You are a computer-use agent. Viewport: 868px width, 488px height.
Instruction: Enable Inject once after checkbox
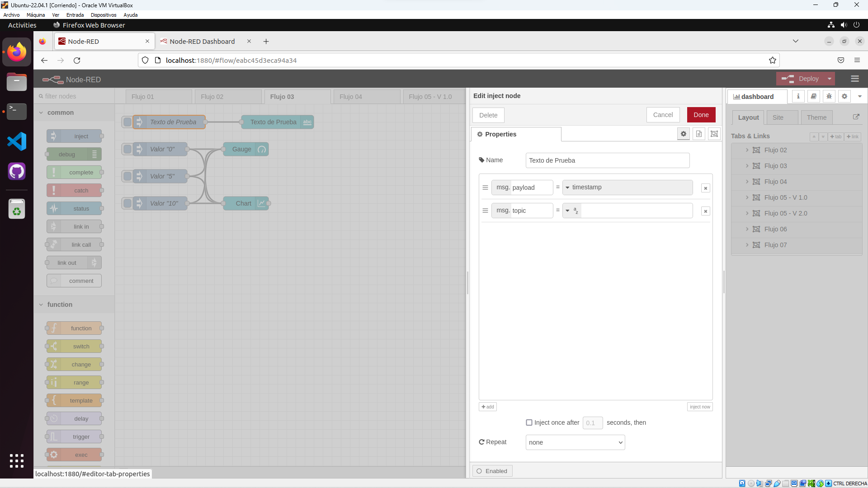(529, 422)
